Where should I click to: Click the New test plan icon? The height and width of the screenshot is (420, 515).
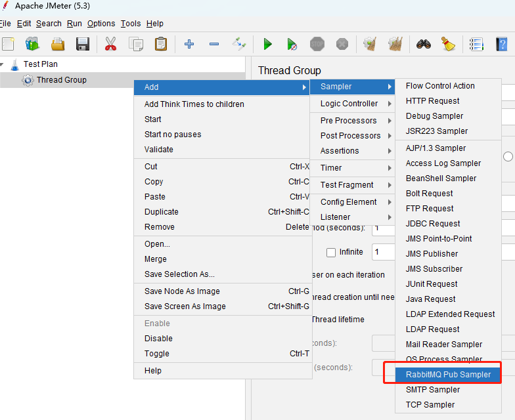click(x=8, y=44)
